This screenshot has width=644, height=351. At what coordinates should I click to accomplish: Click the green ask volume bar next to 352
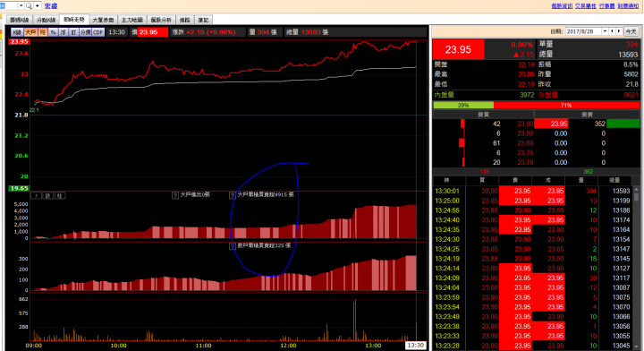pyautogui.click(x=623, y=124)
